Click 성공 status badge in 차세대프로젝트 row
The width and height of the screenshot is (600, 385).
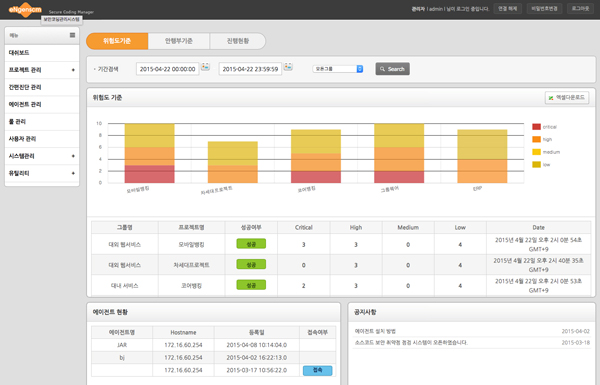(x=251, y=264)
